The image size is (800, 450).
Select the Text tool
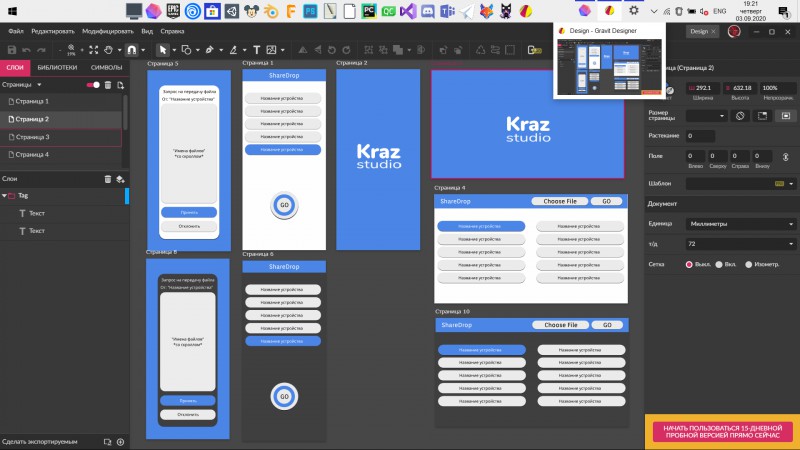pyautogui.click(x=257, y=50)
